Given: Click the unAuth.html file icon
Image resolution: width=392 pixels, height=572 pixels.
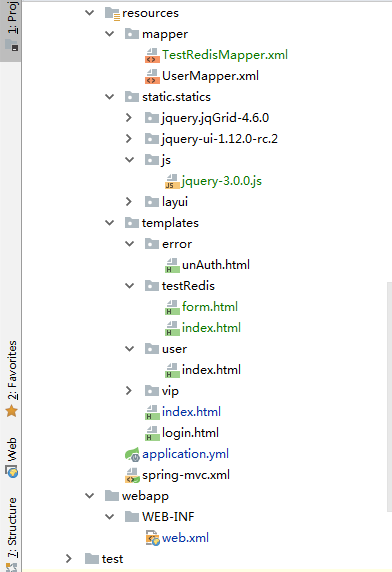Looking at the screenshot, I should click(172, 265).
